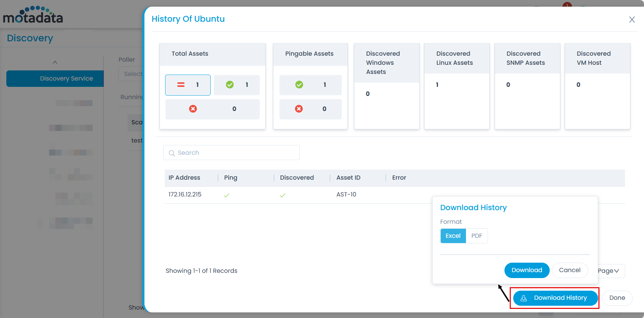Image resolution: width=644 pixels, height=318 pixels.
Task: Click the red failed icon under Total Assets
Action: click(x=193, y=109)
